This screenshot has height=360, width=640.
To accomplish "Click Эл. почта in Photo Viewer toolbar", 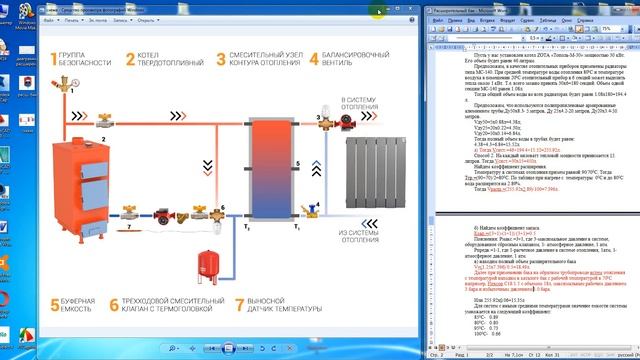I will coord(98,20).
